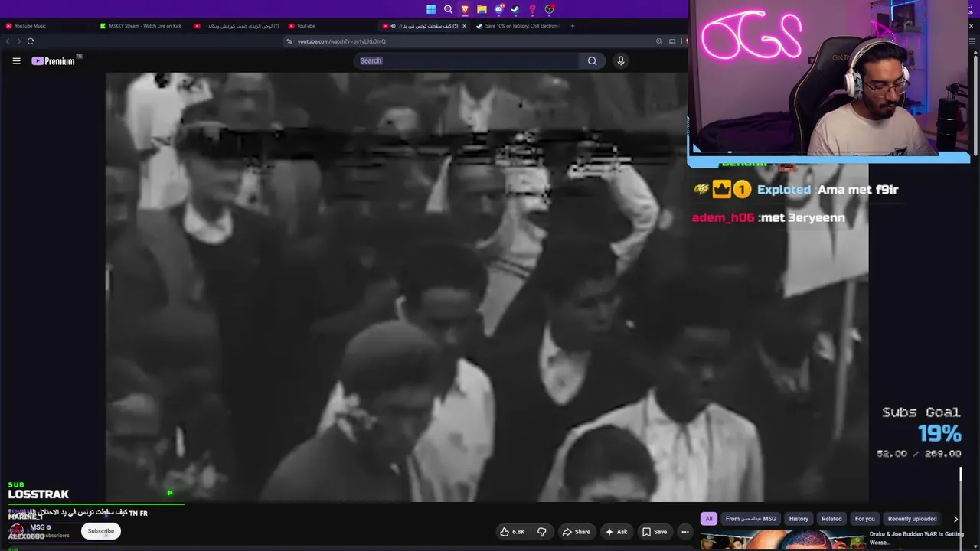Close the active YouTube video tab
The height and width of the screenshot is (551, 980).
(464, 26)
